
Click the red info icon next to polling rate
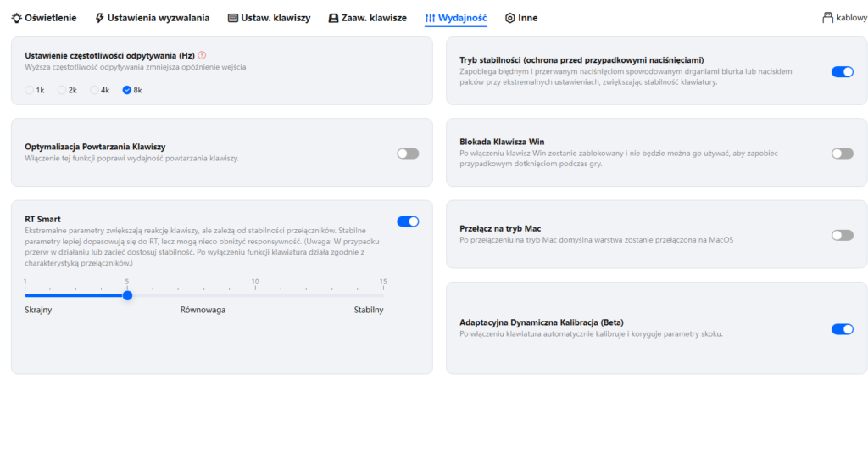point(202,55)
